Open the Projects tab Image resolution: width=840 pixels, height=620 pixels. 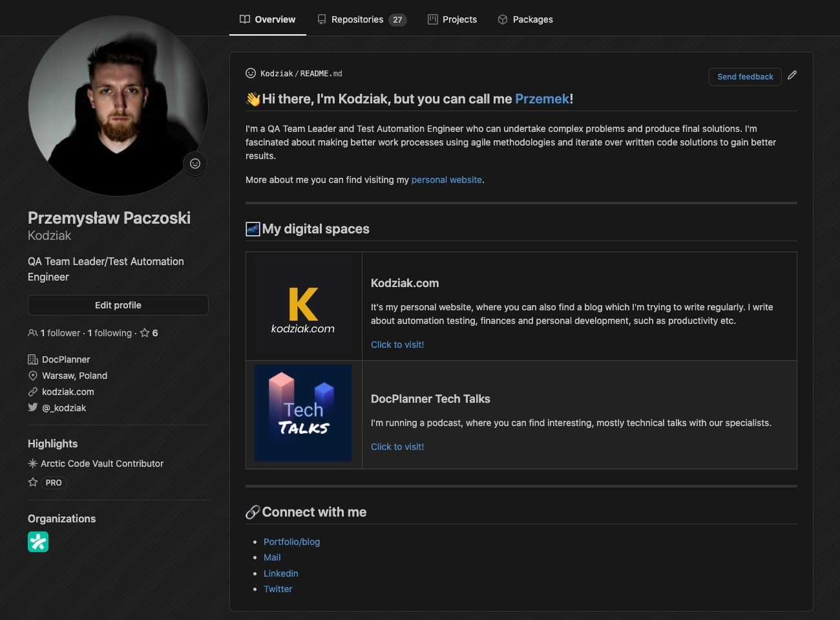tap(452, 19)
